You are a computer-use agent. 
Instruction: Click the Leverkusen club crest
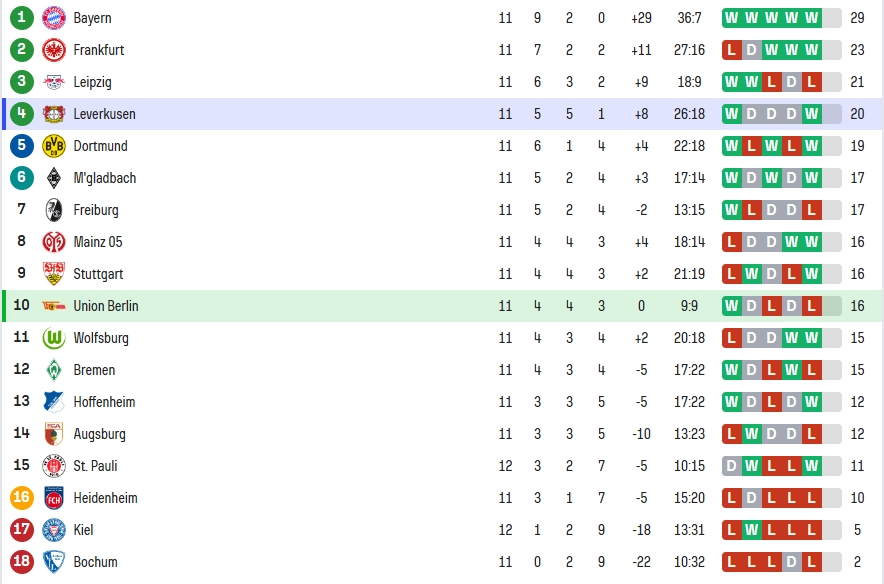click(54, 114)
